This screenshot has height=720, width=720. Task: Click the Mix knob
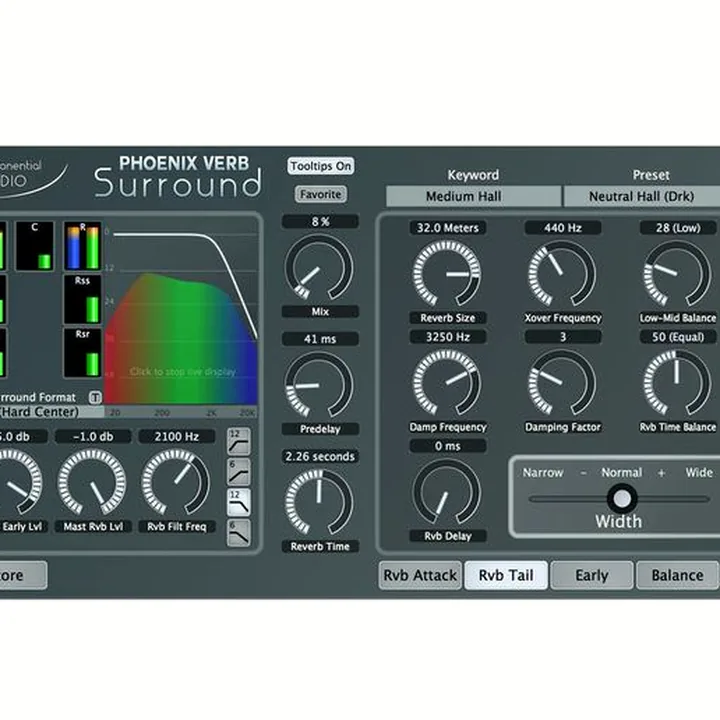coord(319,268)
